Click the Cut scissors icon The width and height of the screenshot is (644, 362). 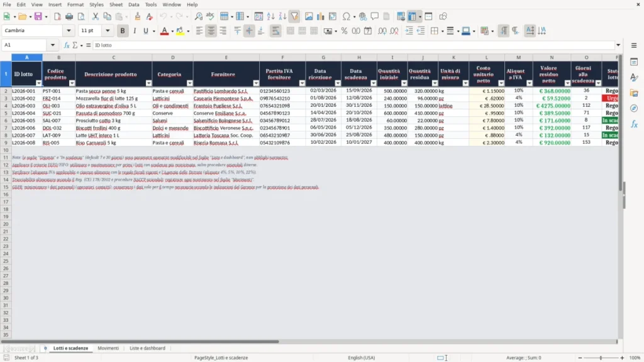(96, 16)
